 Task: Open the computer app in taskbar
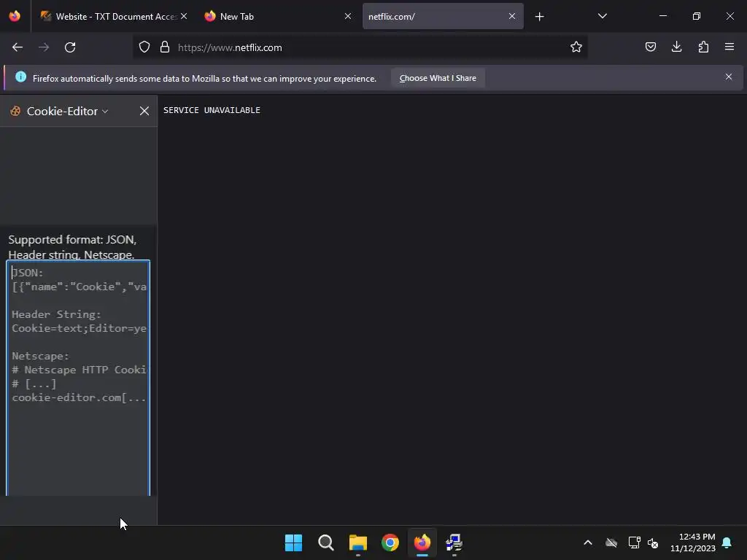[x=454, y=542]
